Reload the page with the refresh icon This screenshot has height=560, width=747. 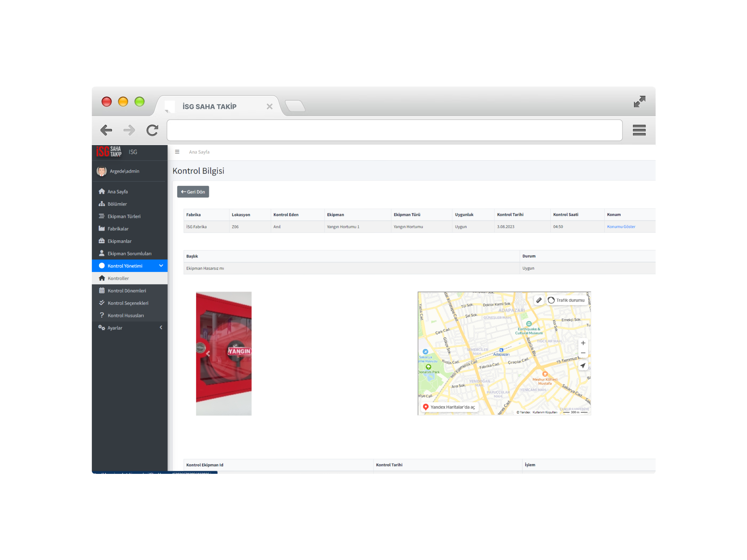click(x=152, y=130)
